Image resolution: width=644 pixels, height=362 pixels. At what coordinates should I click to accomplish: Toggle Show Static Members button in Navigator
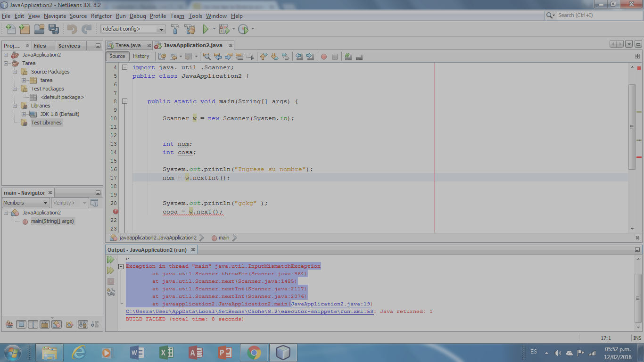click(x=33, y=324)
